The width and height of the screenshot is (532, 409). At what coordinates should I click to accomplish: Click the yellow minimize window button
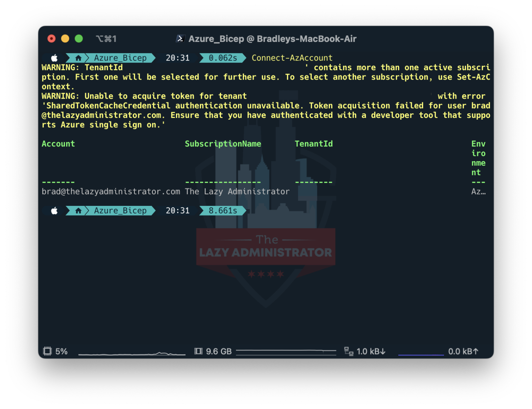[65, 39]
